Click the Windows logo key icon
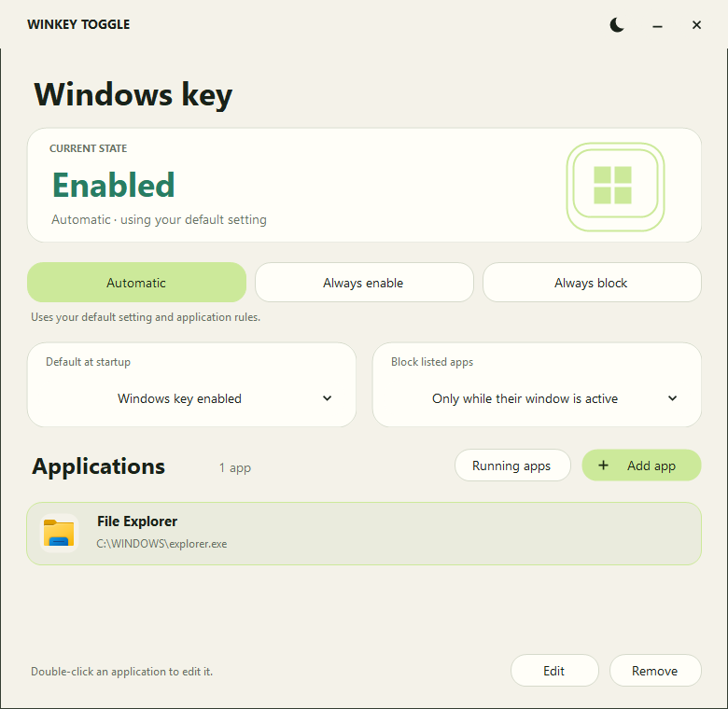The width and height of the screenshot is (728, 709). click(615, 187)
